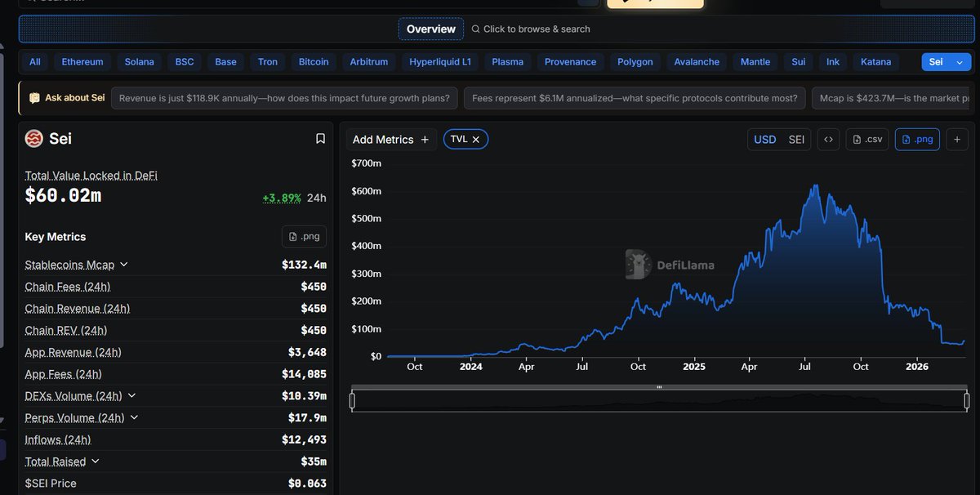Click the top center handle of range bar
The image size is (980, 495).
click(x=659, y=387)
